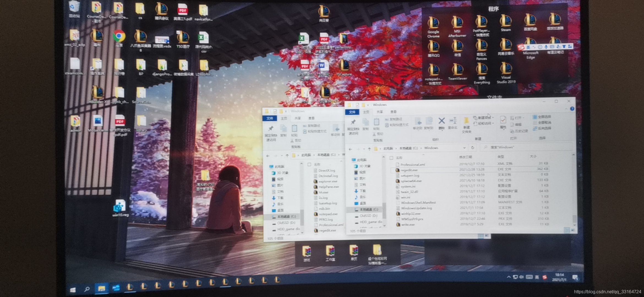Click Copy Path button in front Explorer ribbon
644x297 pixels.
tap(394, 119)
